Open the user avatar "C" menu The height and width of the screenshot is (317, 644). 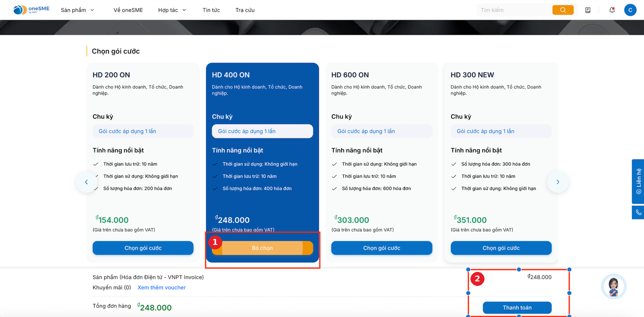pos(630,10)
